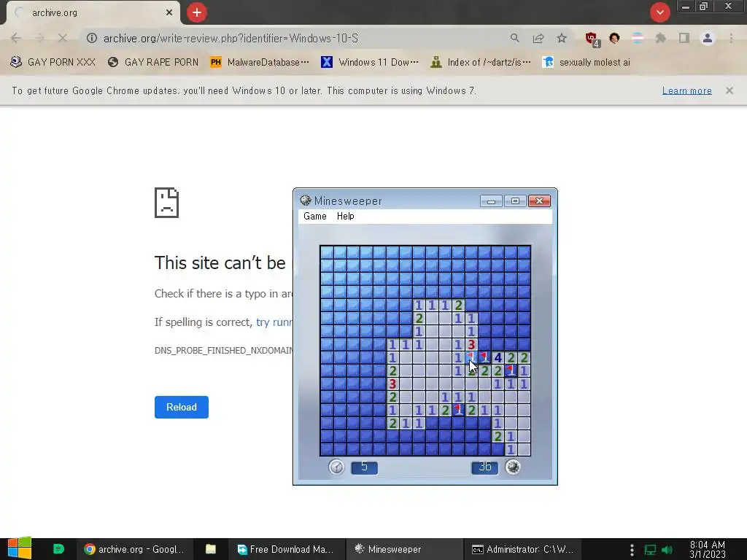Toggle Chrome side panel icon
Image resolution: width=747 pixels, height=560 pixels.
click(684, 38)
